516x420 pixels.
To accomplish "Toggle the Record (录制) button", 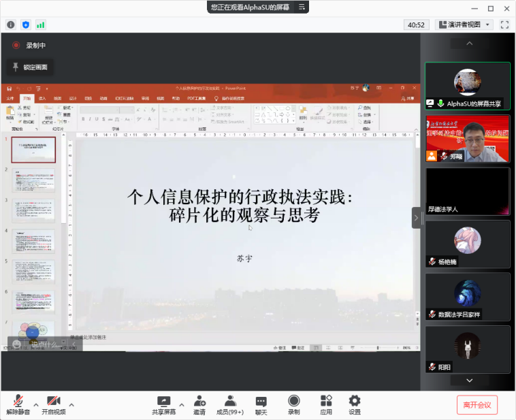I will pos(293,405).
